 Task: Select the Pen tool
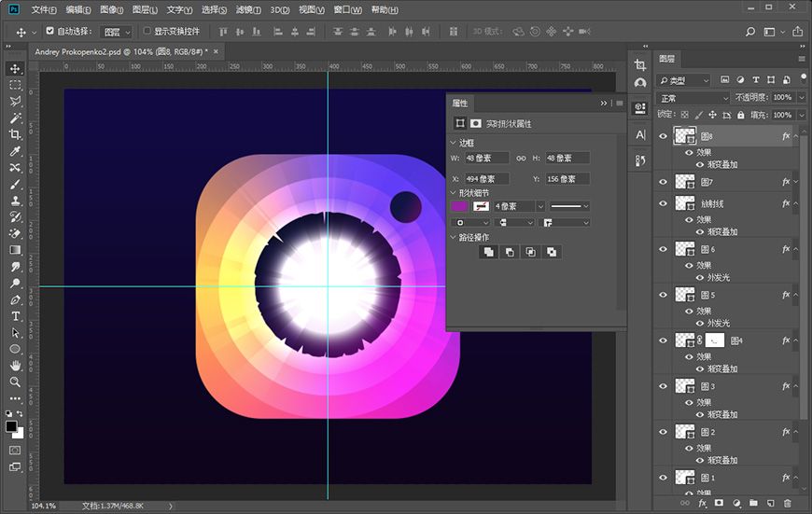(15, 299)
